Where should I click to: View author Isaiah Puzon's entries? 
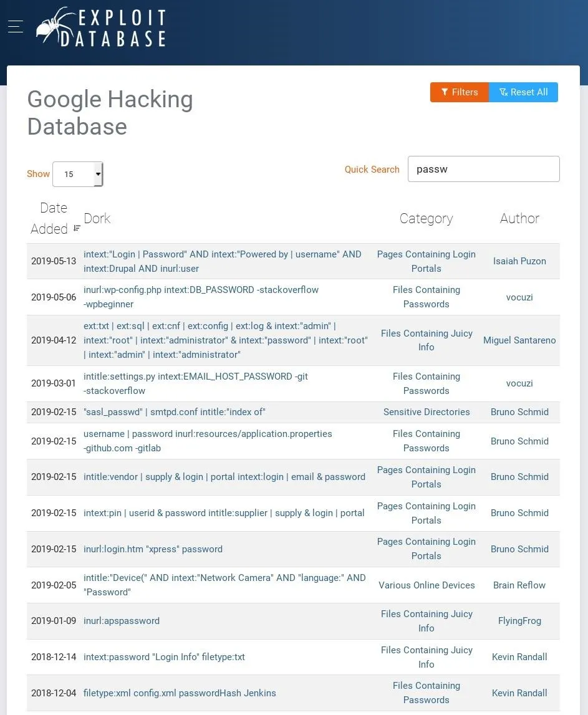pyautogui.click(x=519, y=261)
